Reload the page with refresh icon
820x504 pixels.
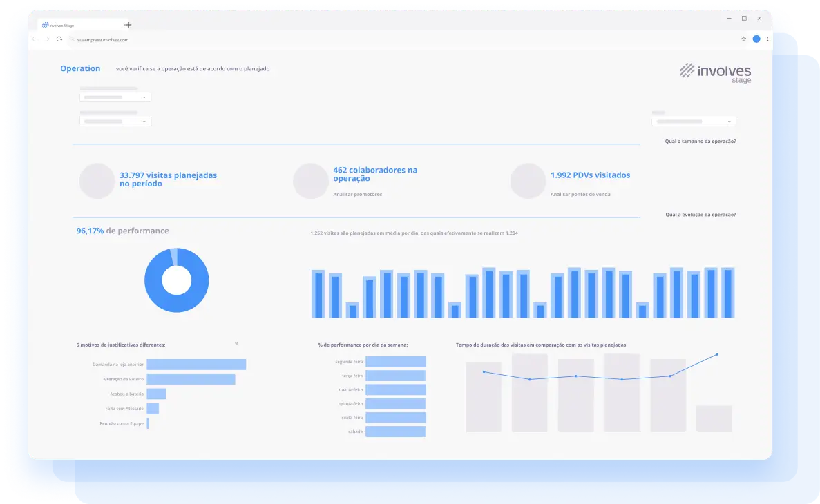[59, 39]
